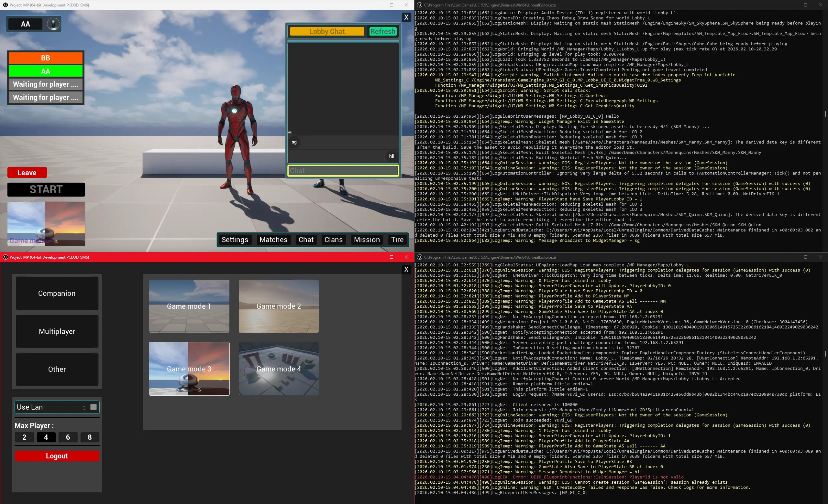Click Unreal logo in top game window title bar
The width and height of the screenshot is (828, 504).
tap(6, 5)
